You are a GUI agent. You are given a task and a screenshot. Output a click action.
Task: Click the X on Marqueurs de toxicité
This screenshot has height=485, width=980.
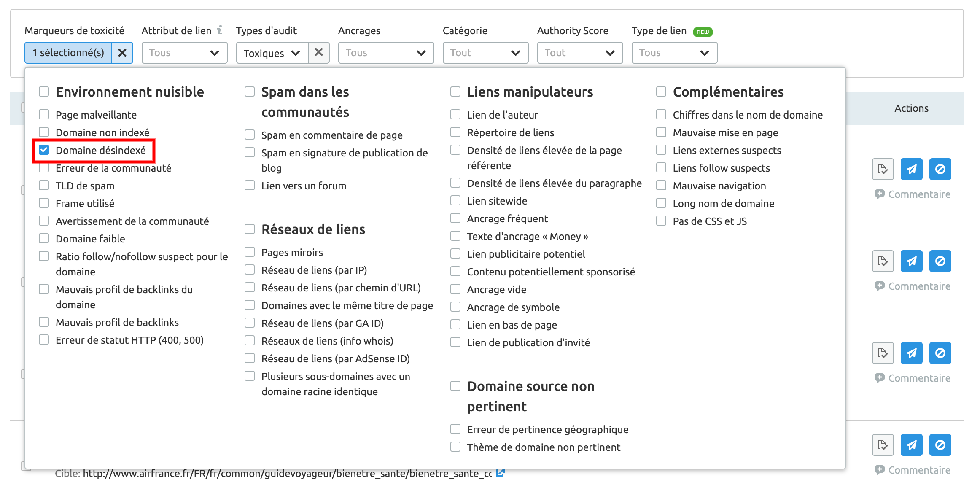[x=122, y=52]
